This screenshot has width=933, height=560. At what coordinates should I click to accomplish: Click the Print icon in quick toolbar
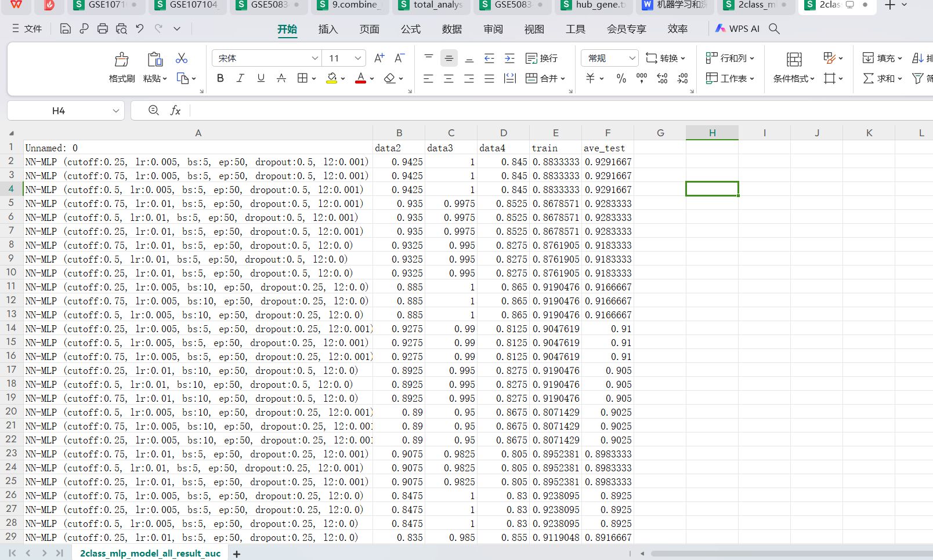coord(103,28)
